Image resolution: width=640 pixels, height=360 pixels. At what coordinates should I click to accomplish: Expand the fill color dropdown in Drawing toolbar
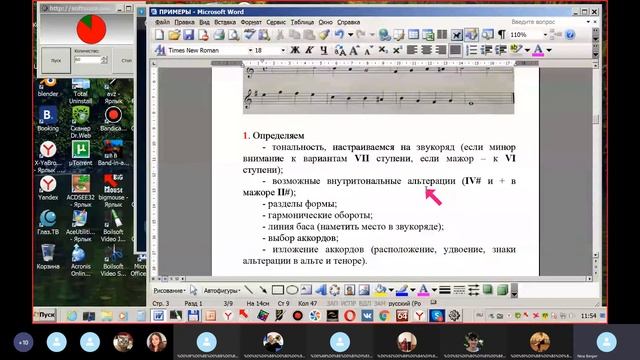click(x=391, y=290)
